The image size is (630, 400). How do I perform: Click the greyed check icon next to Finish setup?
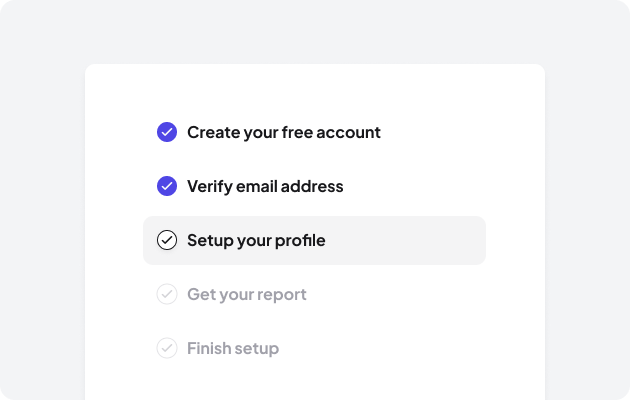[x=167, y=348]
